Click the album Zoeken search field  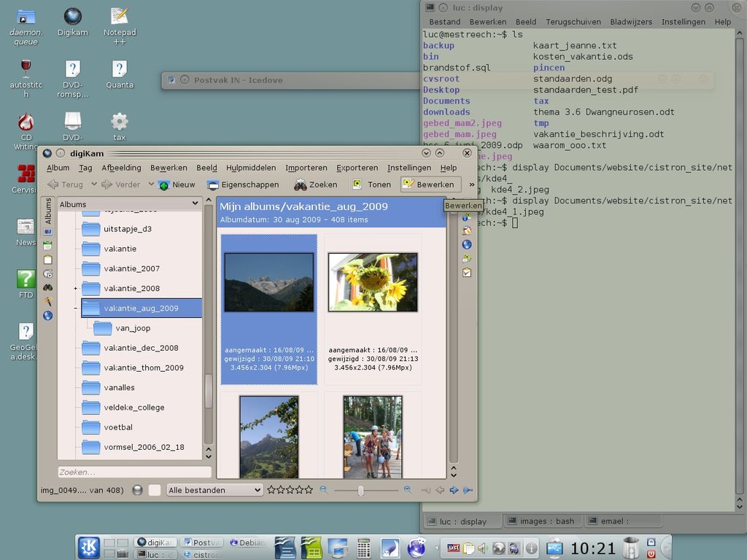pos(134,472)
